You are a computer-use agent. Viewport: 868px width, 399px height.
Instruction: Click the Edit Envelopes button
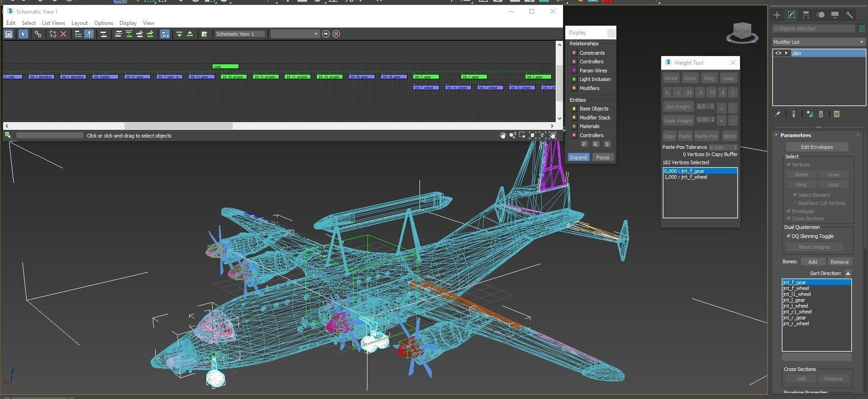817,147
